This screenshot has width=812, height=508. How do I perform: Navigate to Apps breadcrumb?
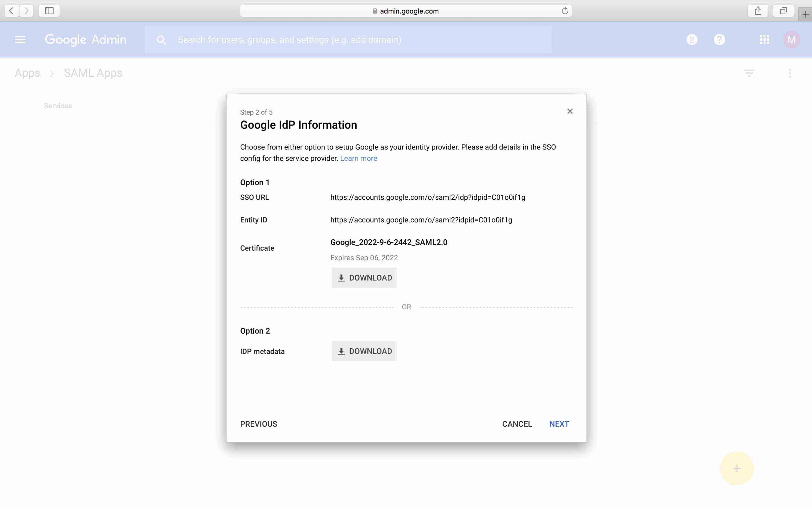click(27, 73)
